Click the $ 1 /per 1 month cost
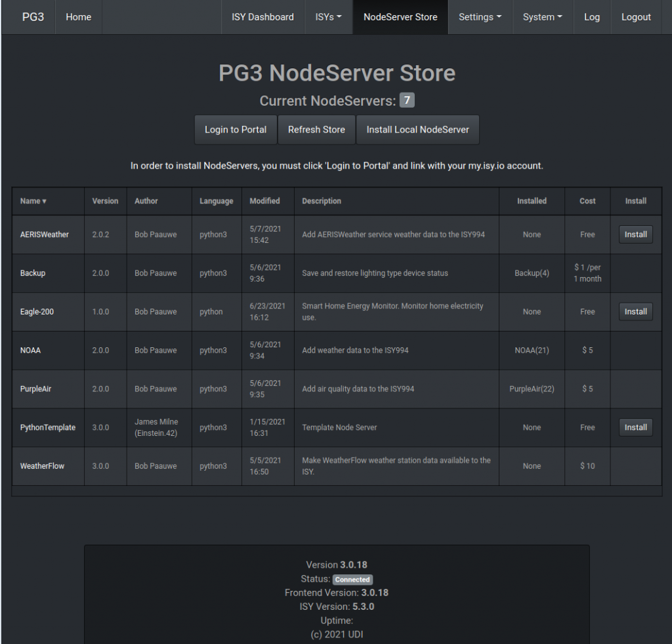Screen dimensions: 672x644 [x=587, y=273]
